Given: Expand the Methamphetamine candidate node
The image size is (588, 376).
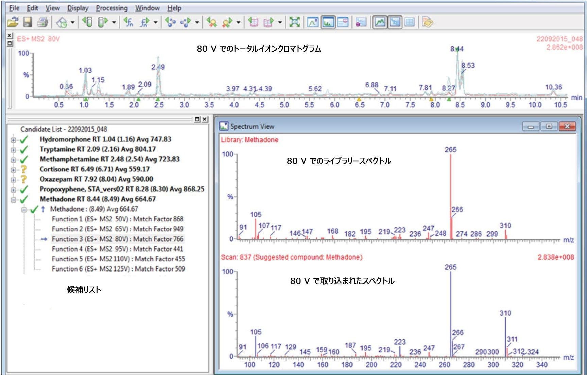Looking at the screenshot, I should pyautogui.click(x=13, y=160).
